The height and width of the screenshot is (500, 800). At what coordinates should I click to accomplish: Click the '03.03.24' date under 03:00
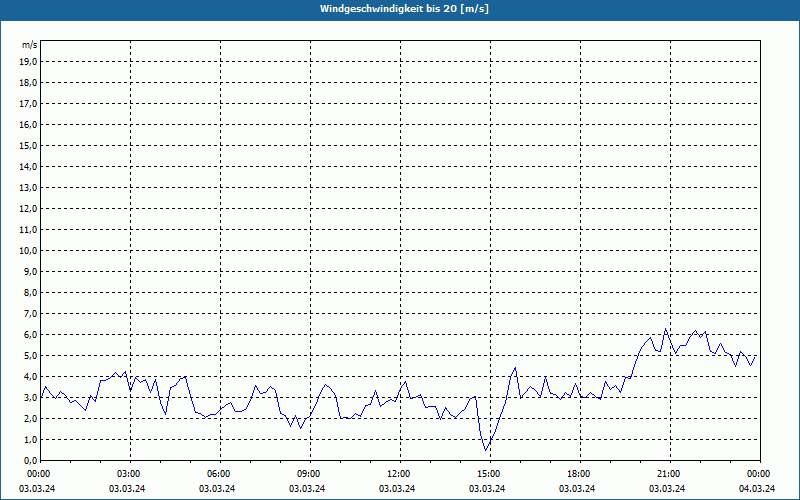[x=127, y=488]
